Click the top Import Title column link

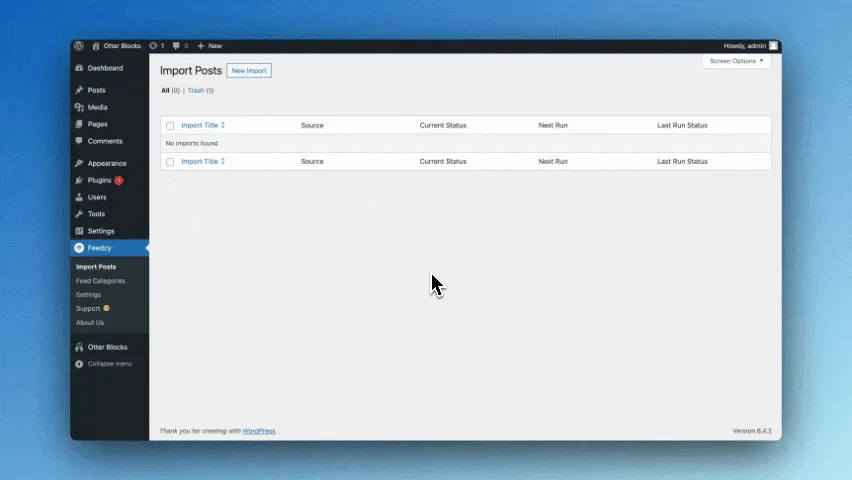199,125
